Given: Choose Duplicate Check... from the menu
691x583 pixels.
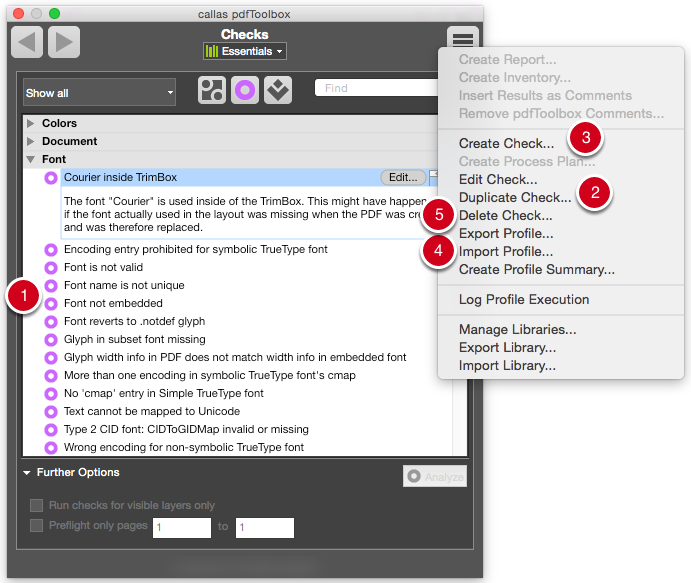Looking at the screenshot, I should pyautogui.click(x=515, y=198).
